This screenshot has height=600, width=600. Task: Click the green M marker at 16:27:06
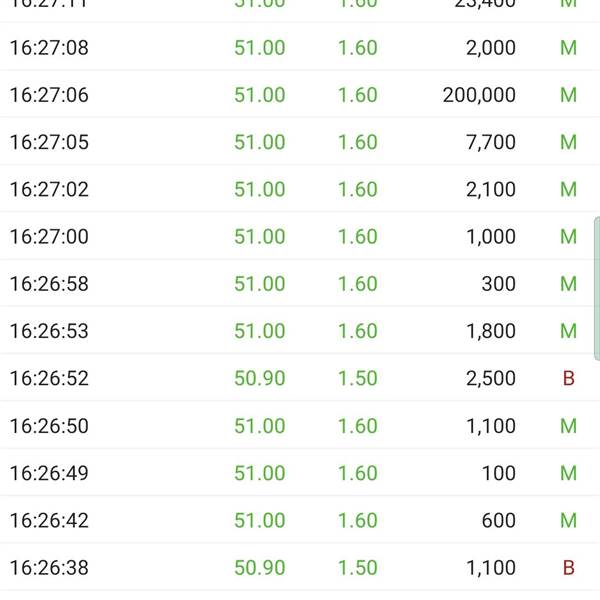(x=568, y=95)
